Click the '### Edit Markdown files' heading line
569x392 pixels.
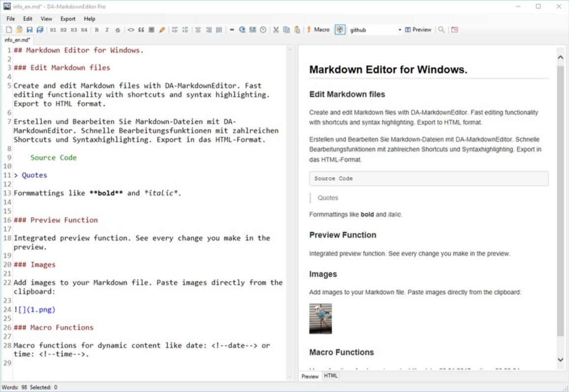click(62, 67)
